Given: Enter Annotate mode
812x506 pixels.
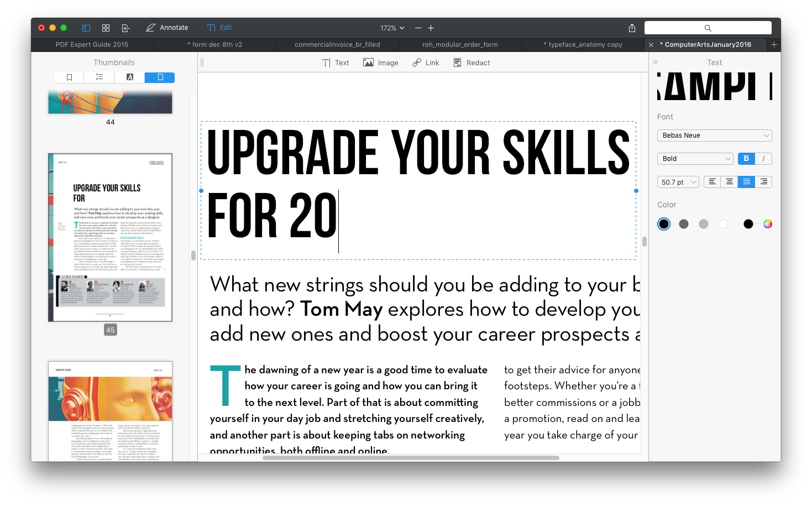Looking at the screenshot, I should click(167, 27).
